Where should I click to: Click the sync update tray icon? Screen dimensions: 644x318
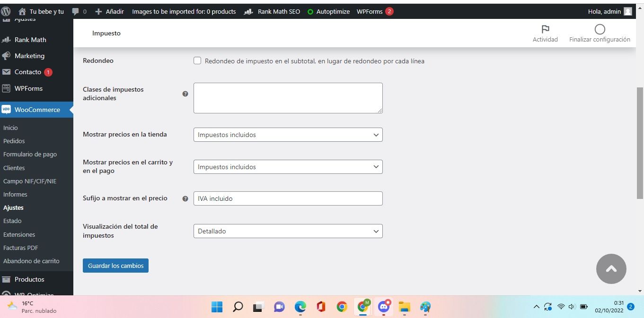548,307
